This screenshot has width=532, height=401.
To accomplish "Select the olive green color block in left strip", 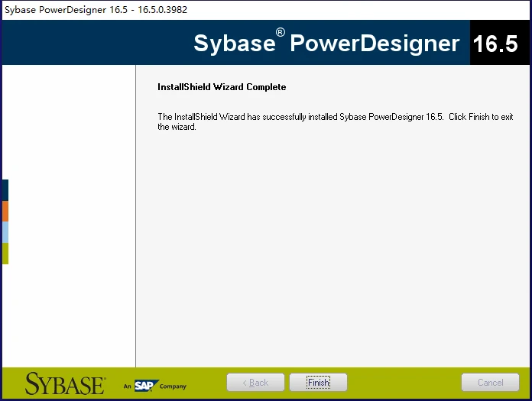I will pos(5,254).
